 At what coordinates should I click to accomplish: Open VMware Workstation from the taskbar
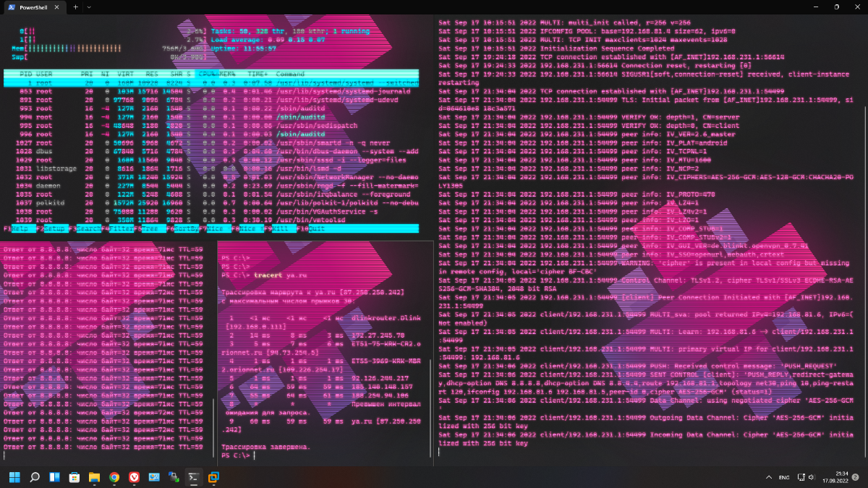213,477
